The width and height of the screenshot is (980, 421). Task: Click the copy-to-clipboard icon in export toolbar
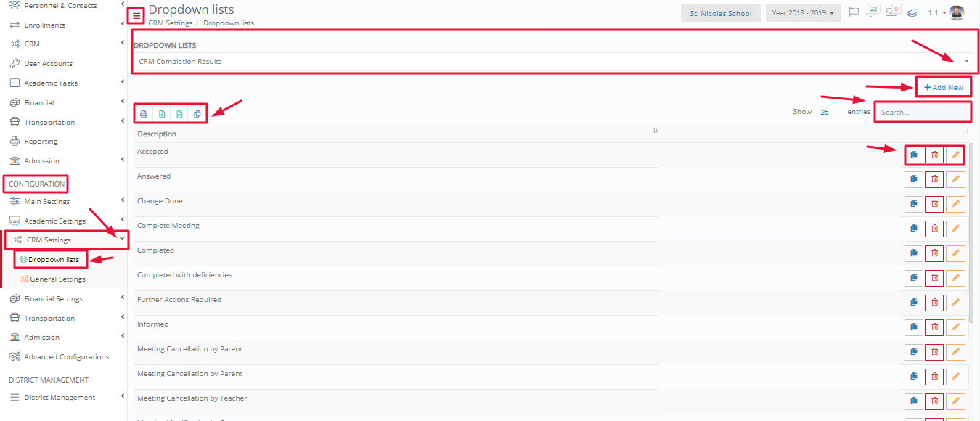click(197, 114)
